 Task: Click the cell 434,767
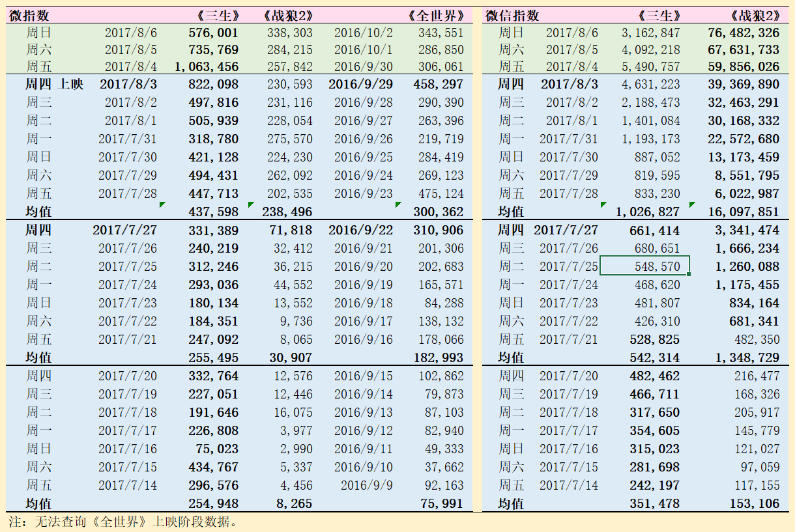pos(213,467)
